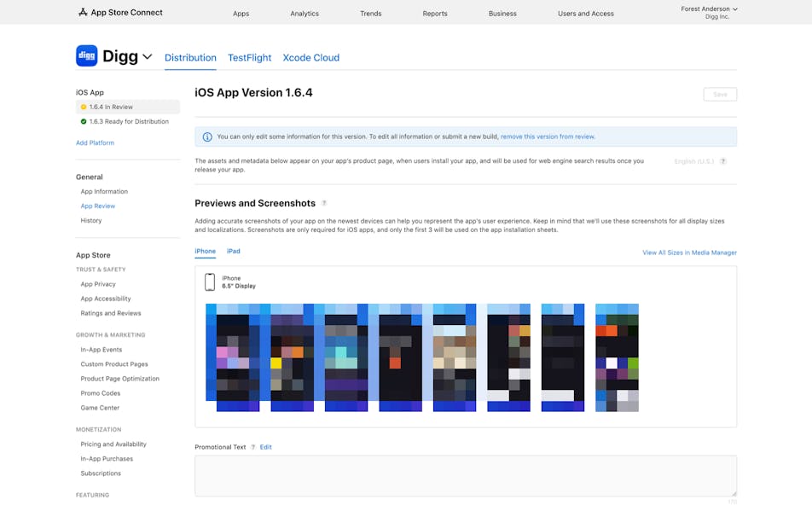
Task: Switch to the iPad screenshots tab
Action: click(x=233, y=252)
